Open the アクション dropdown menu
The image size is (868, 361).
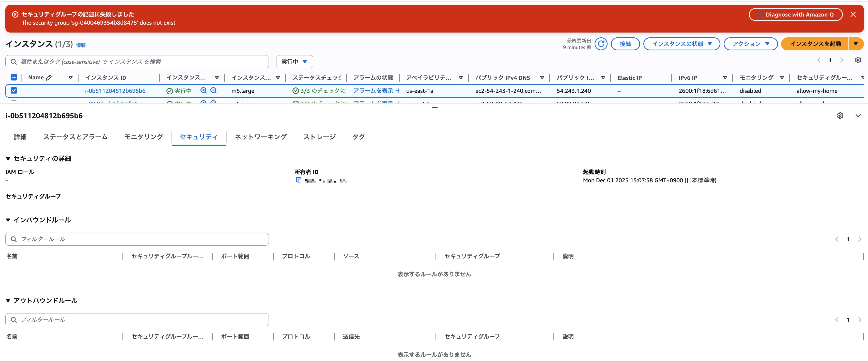(750, 44)
